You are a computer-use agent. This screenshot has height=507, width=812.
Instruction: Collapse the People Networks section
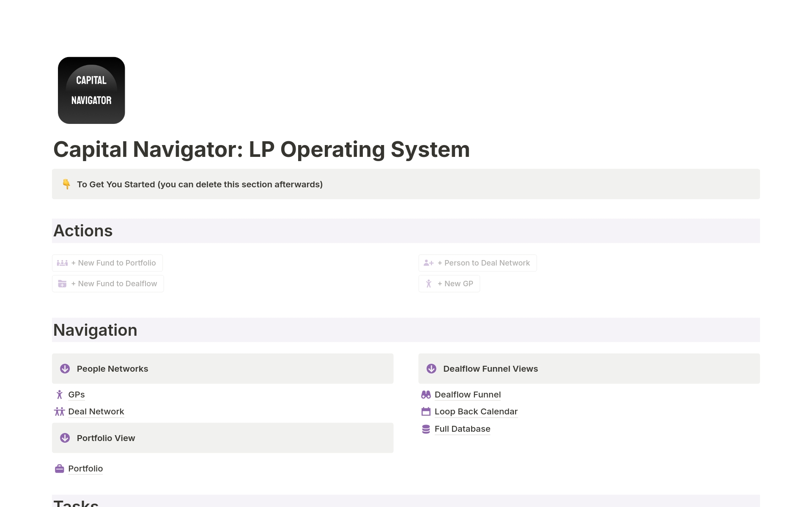pos(65,368)
